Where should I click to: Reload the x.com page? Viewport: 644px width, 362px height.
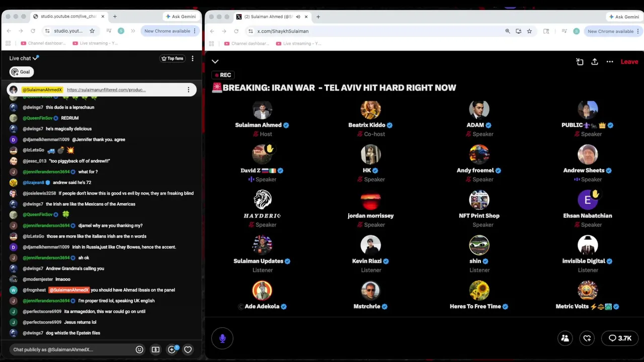click(x=236, y=31)
